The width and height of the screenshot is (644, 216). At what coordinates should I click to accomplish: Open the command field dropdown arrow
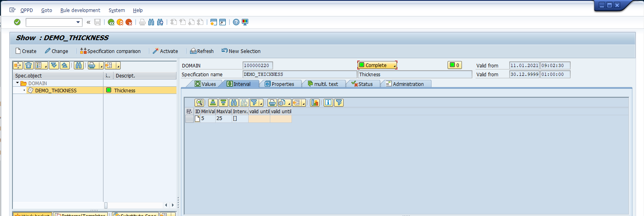coord(78,22)
